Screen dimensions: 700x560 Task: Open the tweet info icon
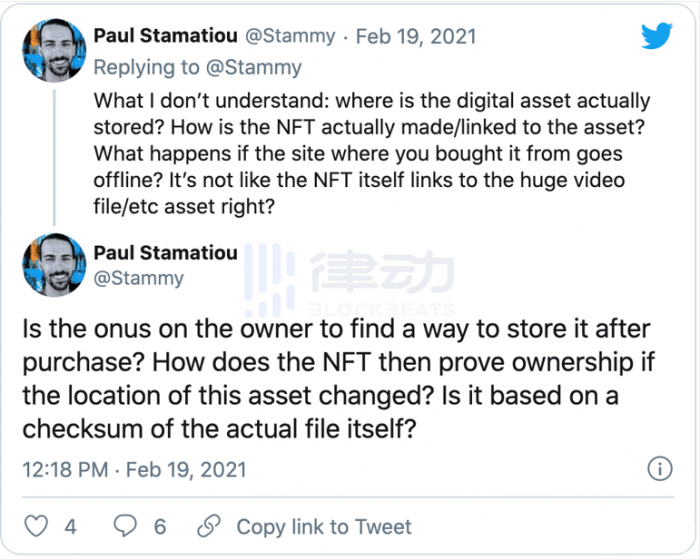(660, 469)
